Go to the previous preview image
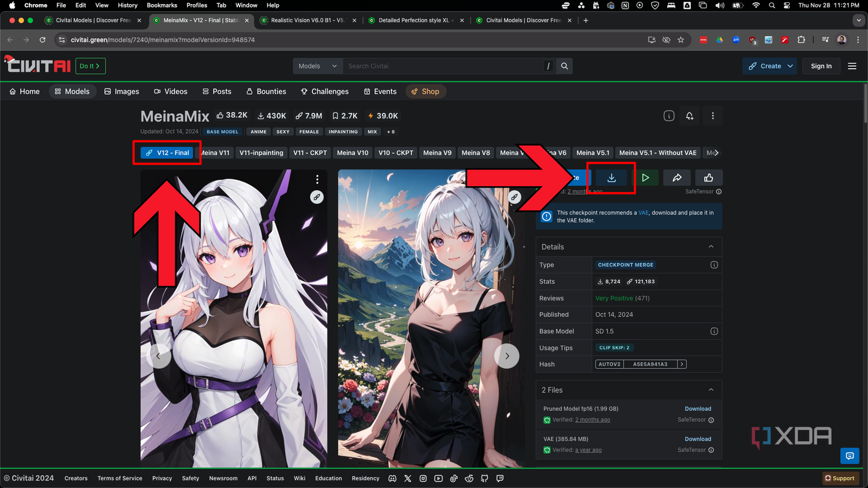 158,356
